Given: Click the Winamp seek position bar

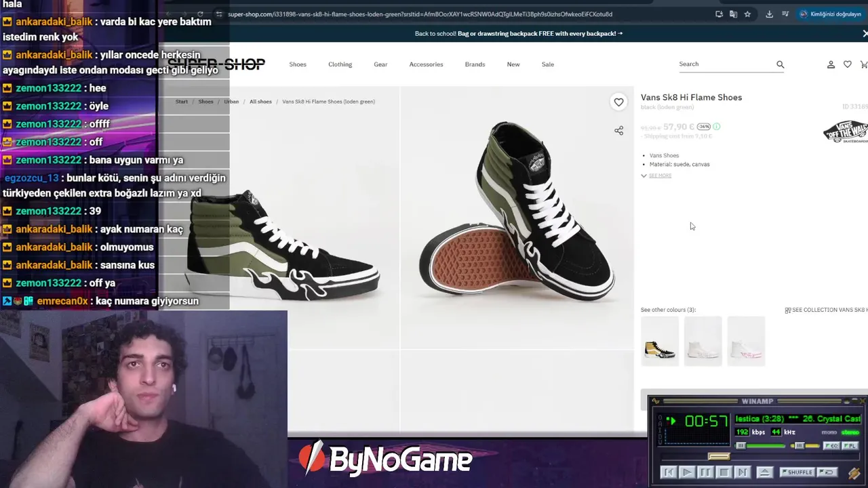Looking at the screenshot, I should pyautogui.click(x=760, y=456).
